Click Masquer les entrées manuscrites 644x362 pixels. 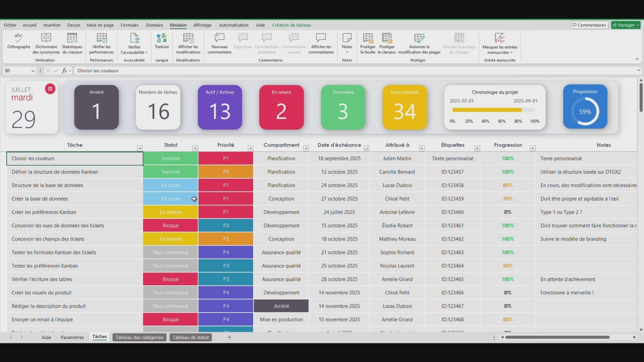click(500, 44)
